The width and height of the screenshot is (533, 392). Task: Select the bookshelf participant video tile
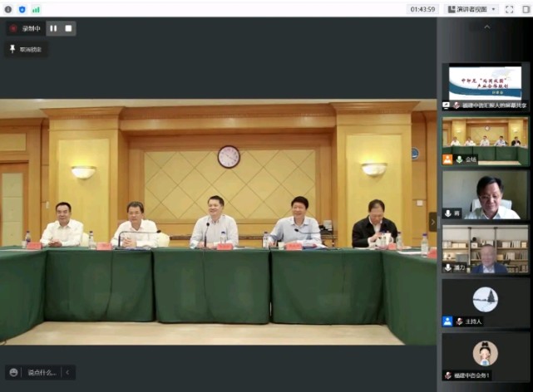click(x=486, y=248)
